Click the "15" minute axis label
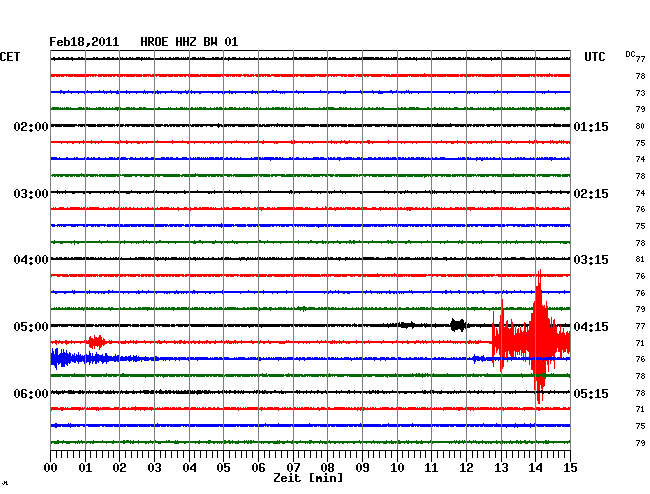This screenshot has width=650, height=494. [x=570, y=467]
